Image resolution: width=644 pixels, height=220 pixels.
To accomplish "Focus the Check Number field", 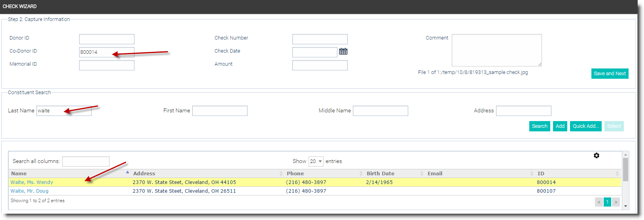I will [x=320, y=39].
